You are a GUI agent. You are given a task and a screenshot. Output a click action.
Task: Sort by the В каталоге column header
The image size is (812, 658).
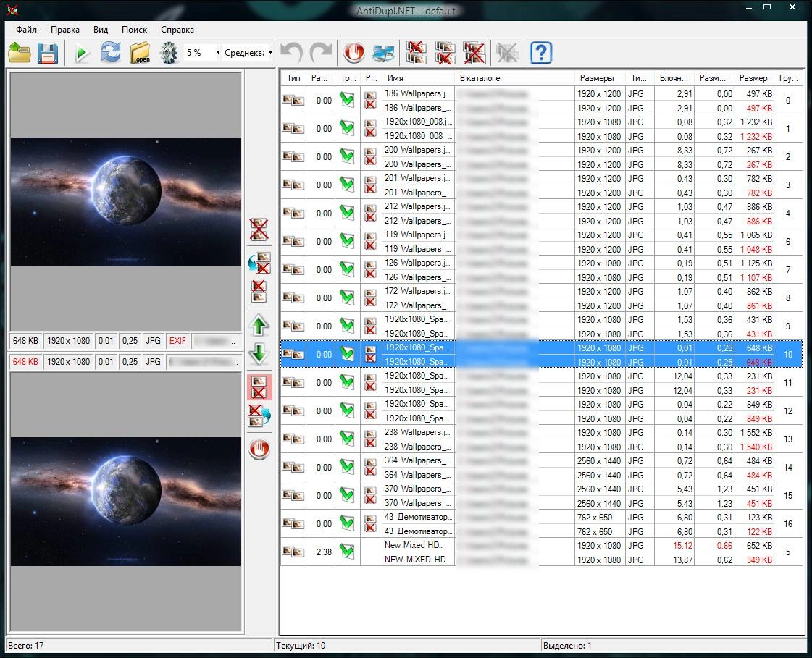tap(515, 78)
